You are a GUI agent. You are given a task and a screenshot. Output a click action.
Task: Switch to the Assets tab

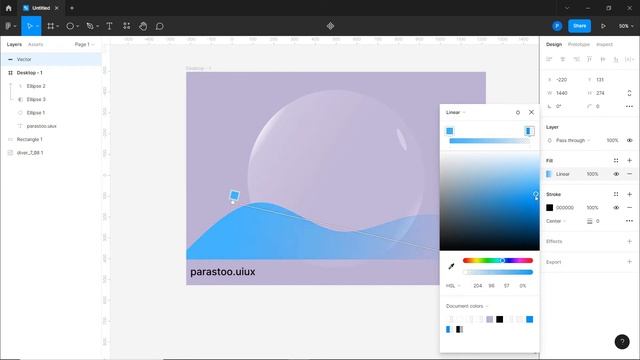[x=36, y=44]
